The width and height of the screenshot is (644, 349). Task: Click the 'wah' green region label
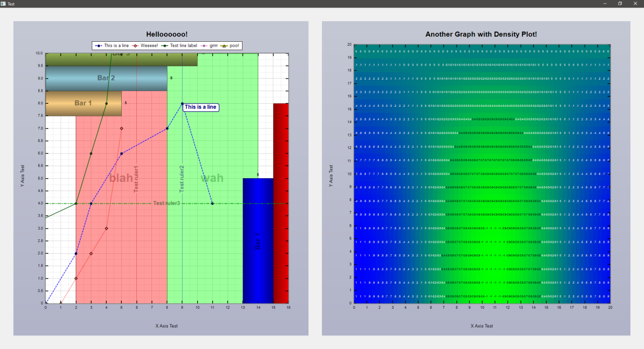(x=212, y=178)
